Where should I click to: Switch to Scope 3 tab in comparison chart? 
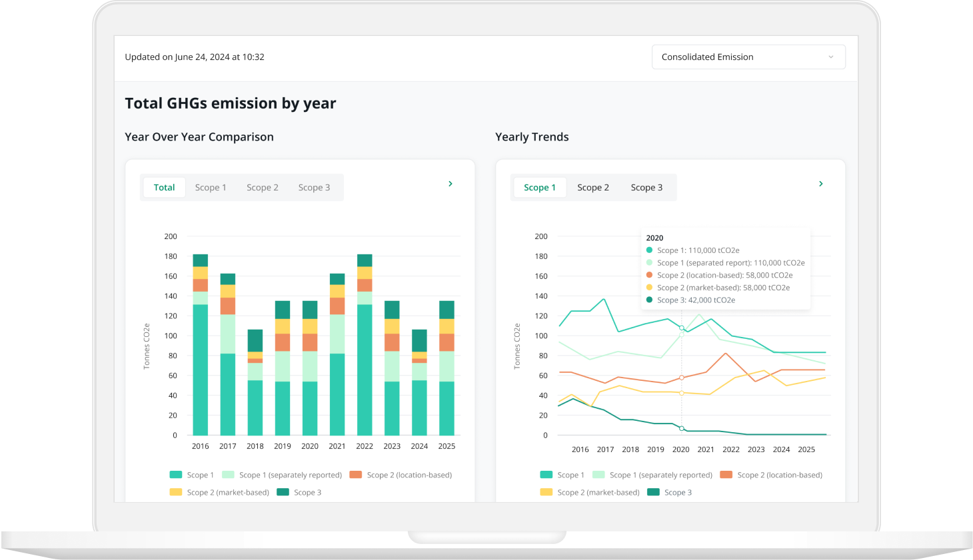pyautogui.click(x=314, y=188)
